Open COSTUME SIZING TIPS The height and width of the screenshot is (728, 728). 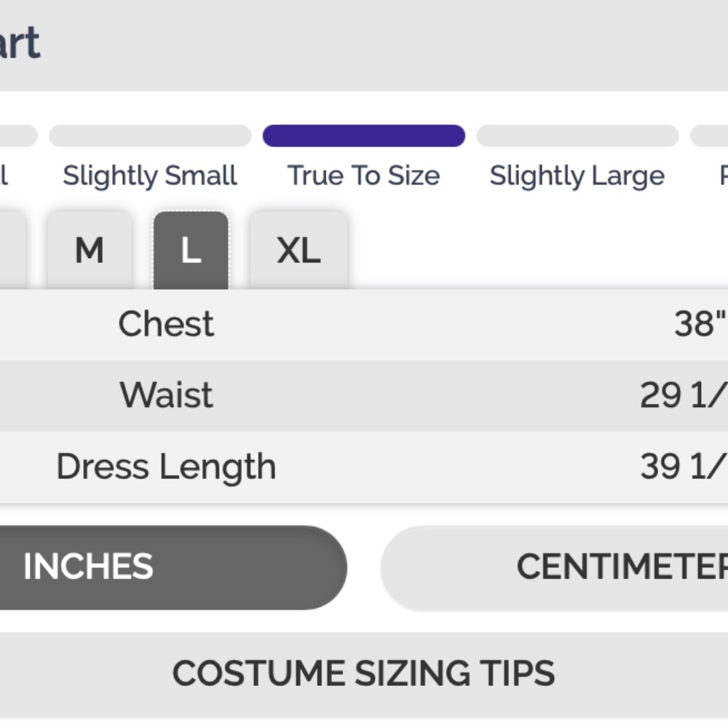(364, 673)
